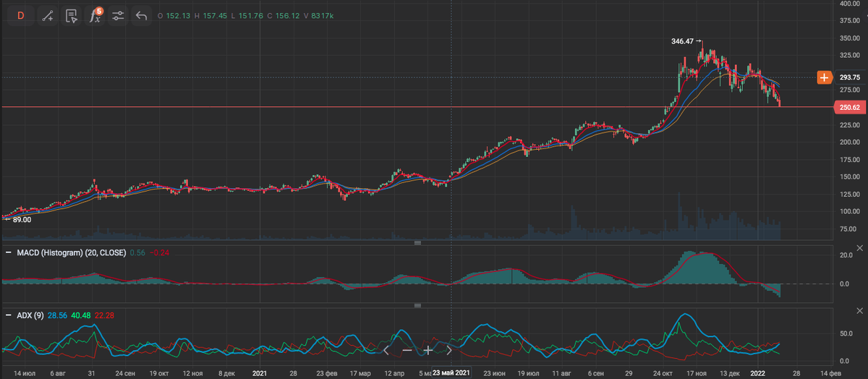The height and width of the screenshot is (379, 868).
Task: Click the 17 ноя date on time axis
Action: pyautogui.click(x=695, y=373)
